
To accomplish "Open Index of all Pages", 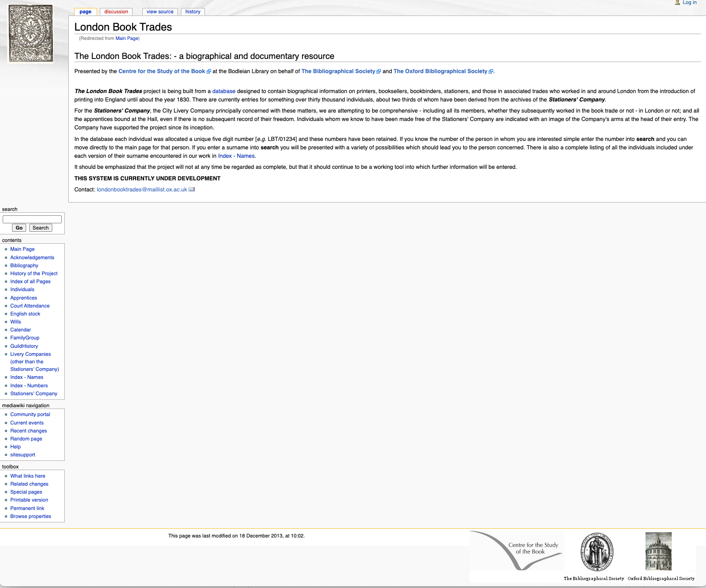I will [x=31, y=281].
